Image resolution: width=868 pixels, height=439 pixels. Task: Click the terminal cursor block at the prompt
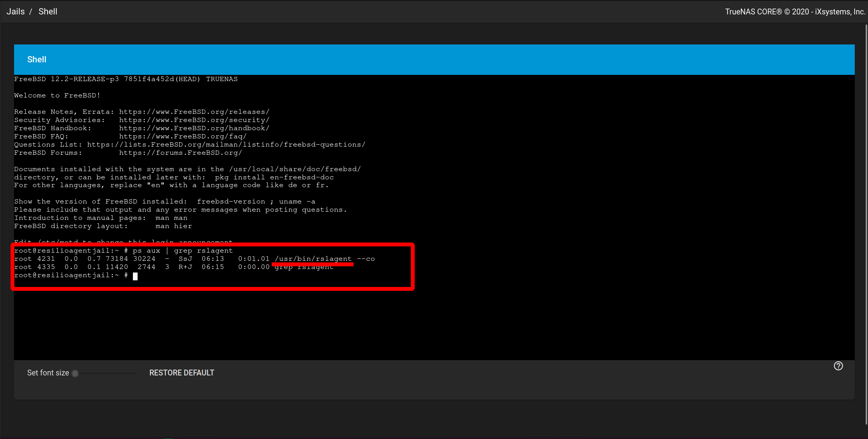[x=135, y=276]
